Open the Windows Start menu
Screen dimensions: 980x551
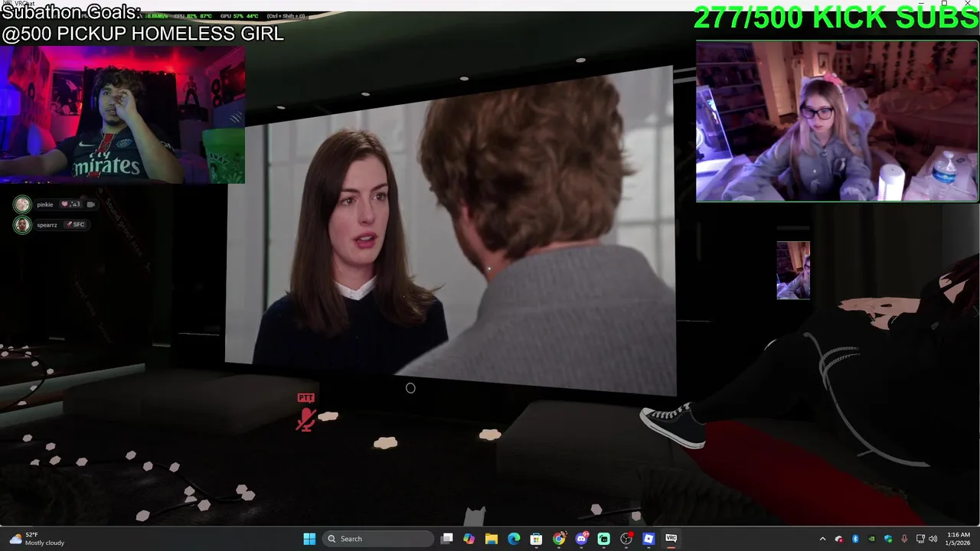coord(309,539)
